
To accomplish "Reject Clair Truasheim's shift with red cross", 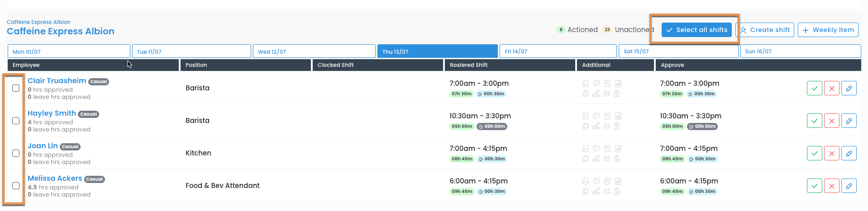I will [831, 88].
